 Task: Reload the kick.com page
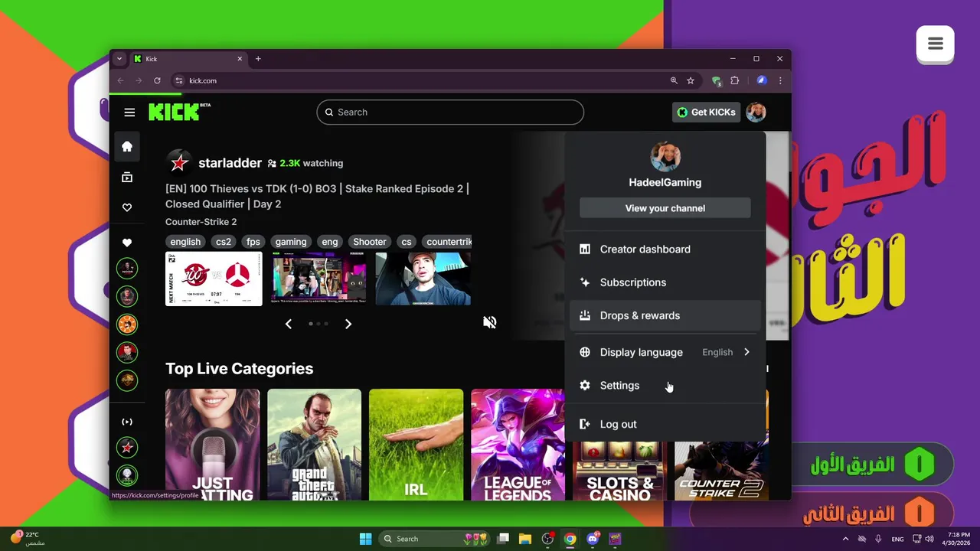[x=157, y=80]
